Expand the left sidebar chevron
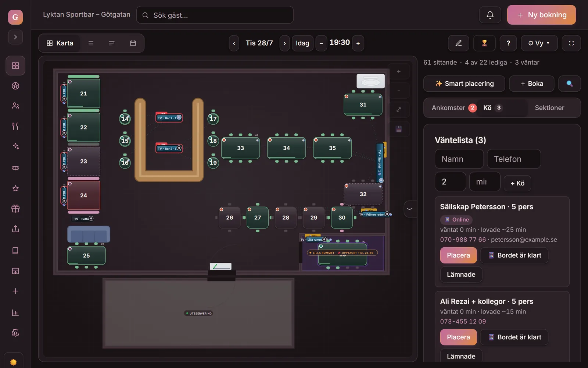 (15, 37)
